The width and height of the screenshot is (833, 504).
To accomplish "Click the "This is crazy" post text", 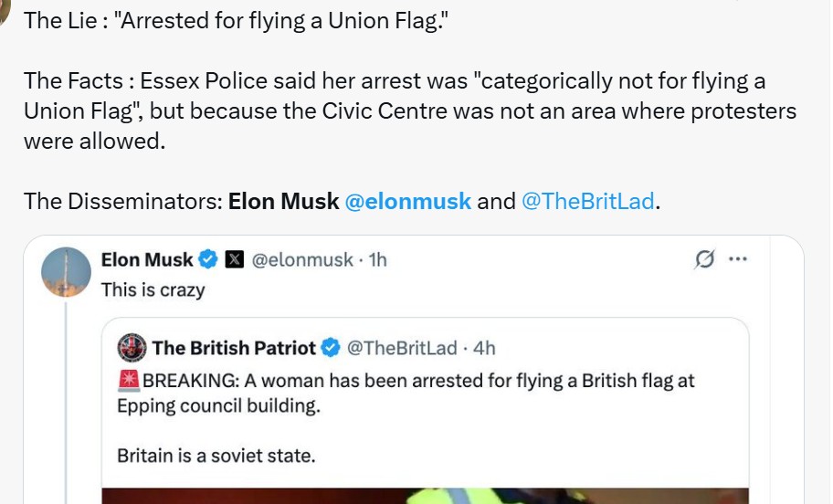I will pyautogui.click(x=153, y=289).
